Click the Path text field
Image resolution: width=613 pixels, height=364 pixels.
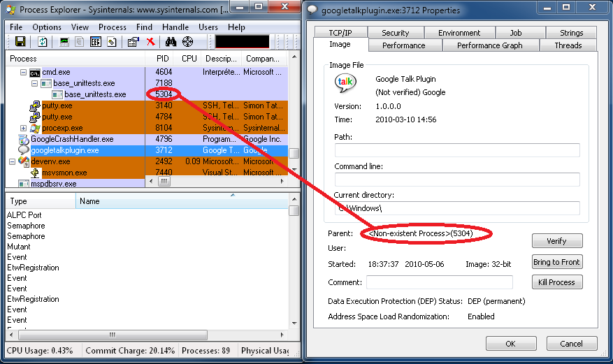(x=457, y=150)
